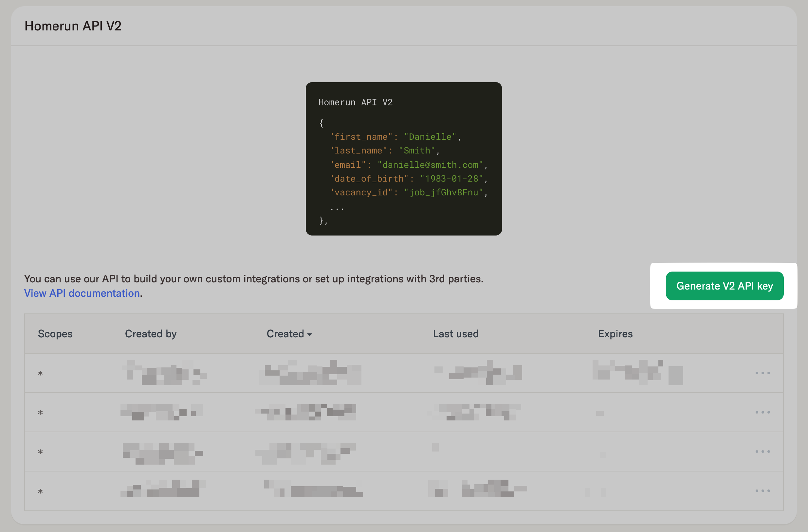This screenshot has width=808, height=532.
Task: Click the Scopes column header
Action: coord(55,334)
